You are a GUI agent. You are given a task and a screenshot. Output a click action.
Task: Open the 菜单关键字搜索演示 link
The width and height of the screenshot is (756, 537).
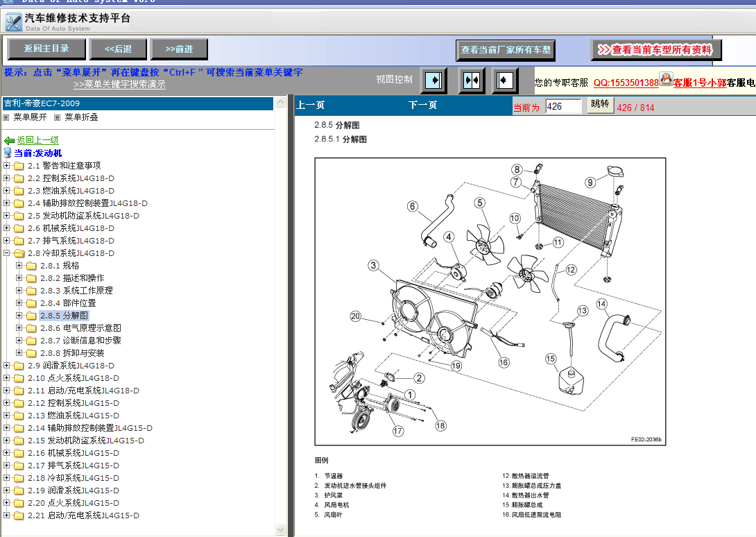pyautogui.click(x=119, y=85)
